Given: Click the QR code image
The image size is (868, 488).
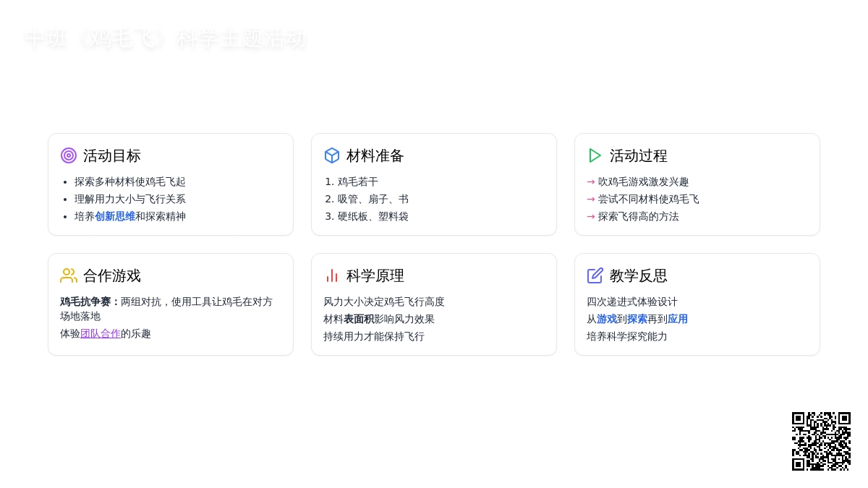Looking at the screenshot, I should [x=821, y=441].
